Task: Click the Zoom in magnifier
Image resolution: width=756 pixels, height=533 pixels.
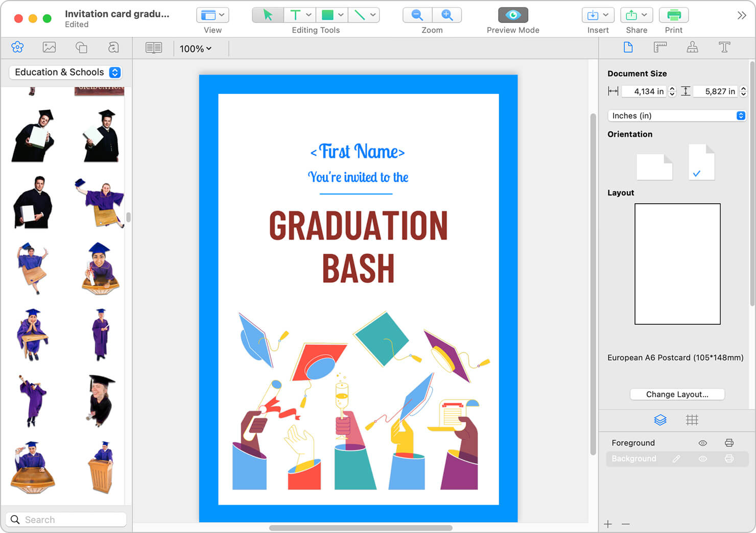Action: [447, 15]
